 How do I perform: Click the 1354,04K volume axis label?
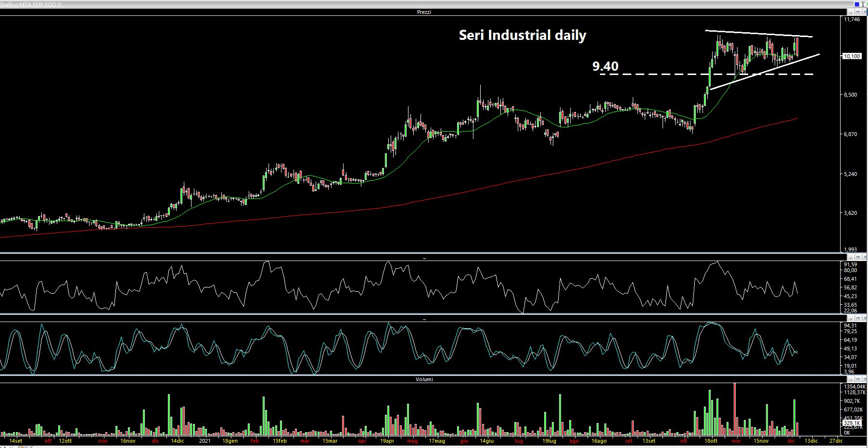click(854, 386)
